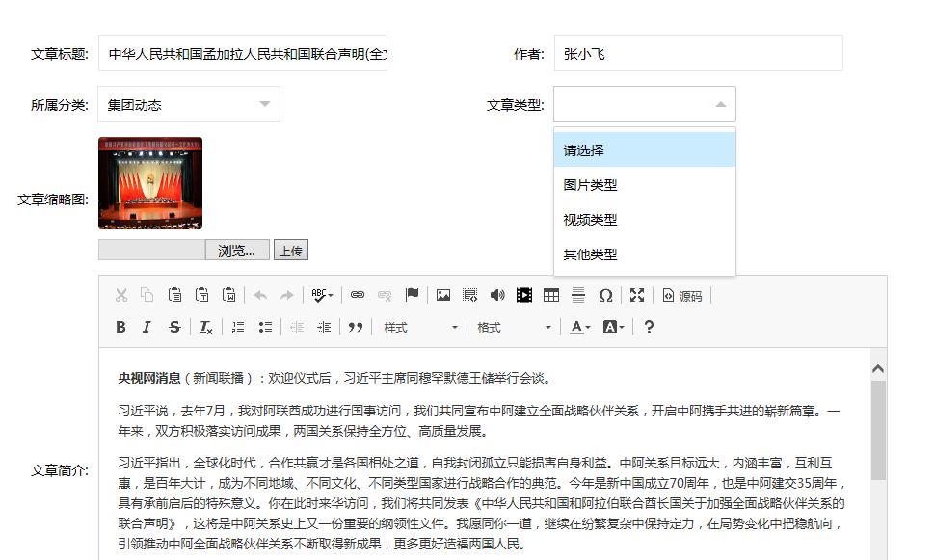The image size is (934, 560).
Task: Open the 格式 format dropdown
Action: [x=514, y=328]
